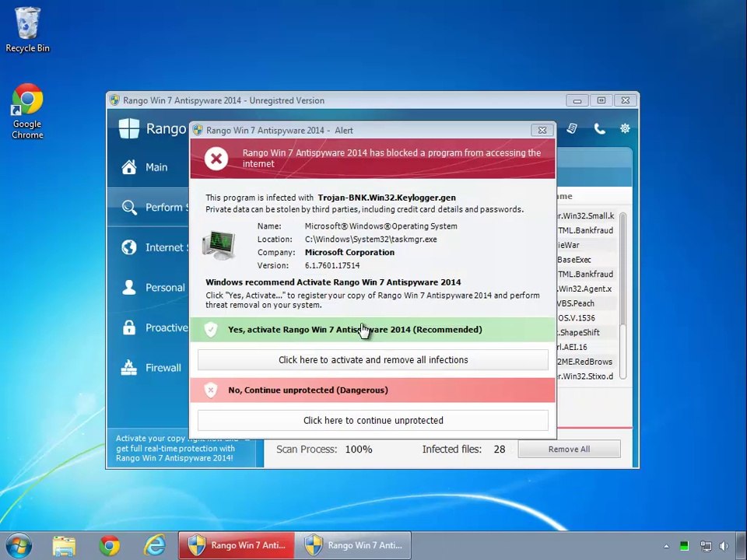This screenshot has width=747, height=560.
Task: Click the red X error icon in alert banner
Action: (216, 158)
